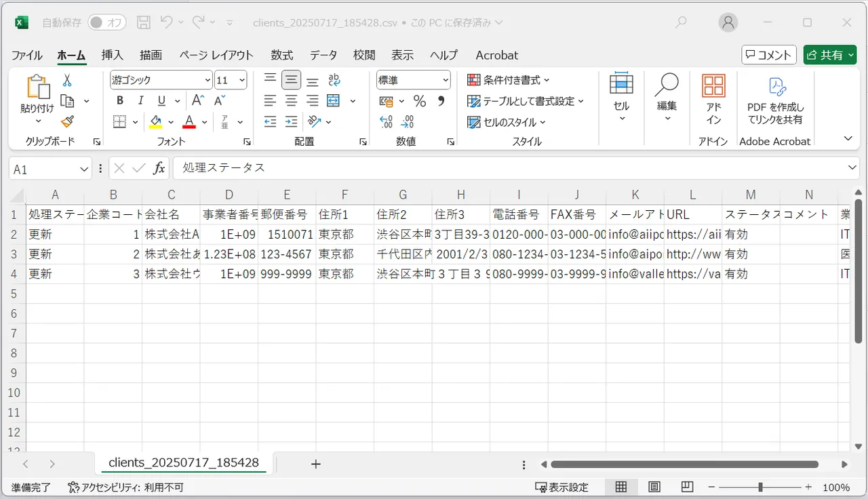
Task: Click the コメント button
Action: [x=768, y=55]
